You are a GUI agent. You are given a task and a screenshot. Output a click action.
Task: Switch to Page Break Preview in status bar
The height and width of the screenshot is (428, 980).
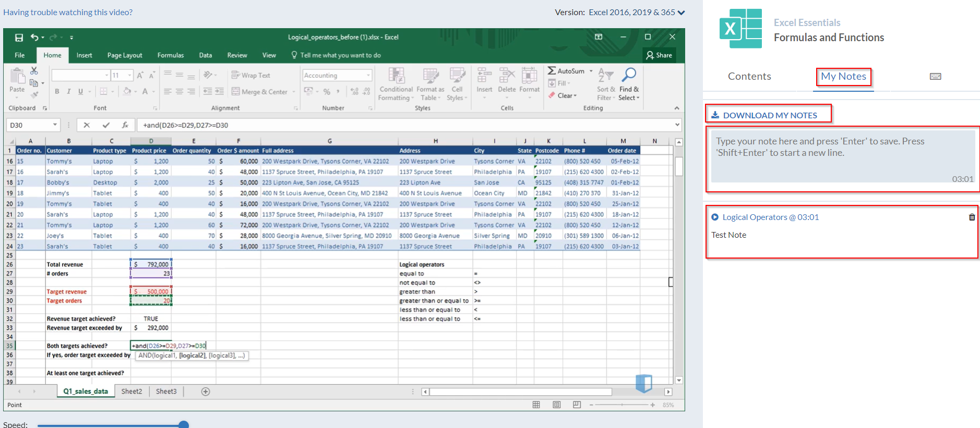coord(577,405)
